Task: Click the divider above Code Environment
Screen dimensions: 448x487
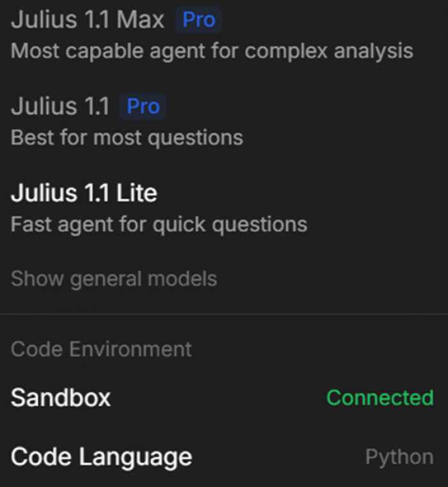Action: click(224, 314)
